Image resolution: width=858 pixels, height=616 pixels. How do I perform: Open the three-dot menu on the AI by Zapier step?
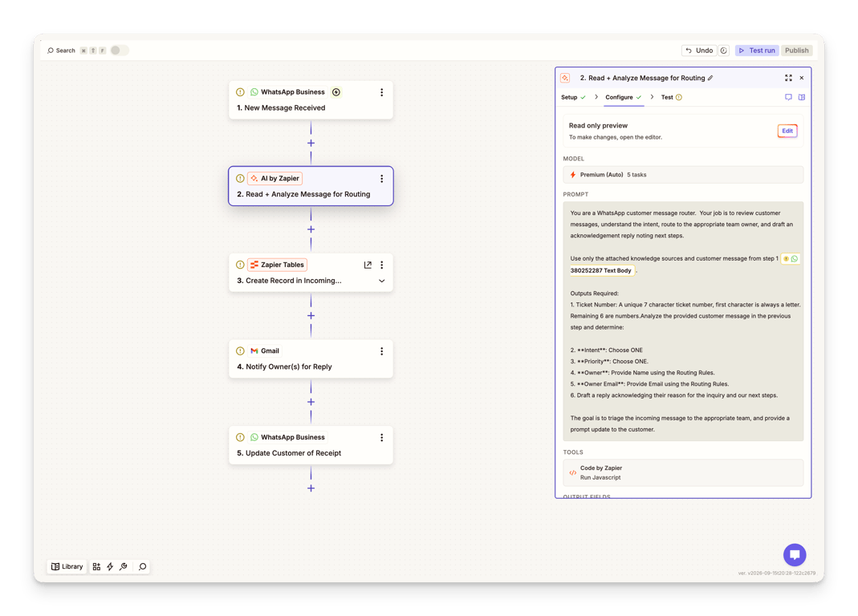[x=381, y=179]
